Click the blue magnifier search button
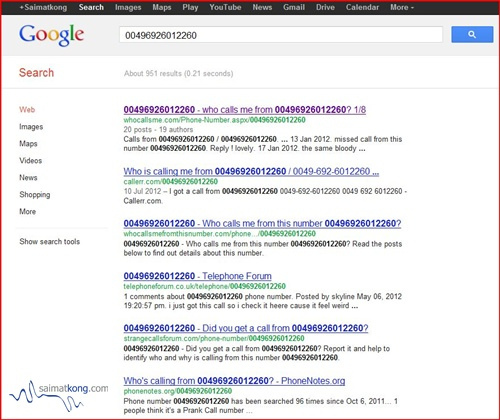This screenshot has height=420, width=500. 472,34
